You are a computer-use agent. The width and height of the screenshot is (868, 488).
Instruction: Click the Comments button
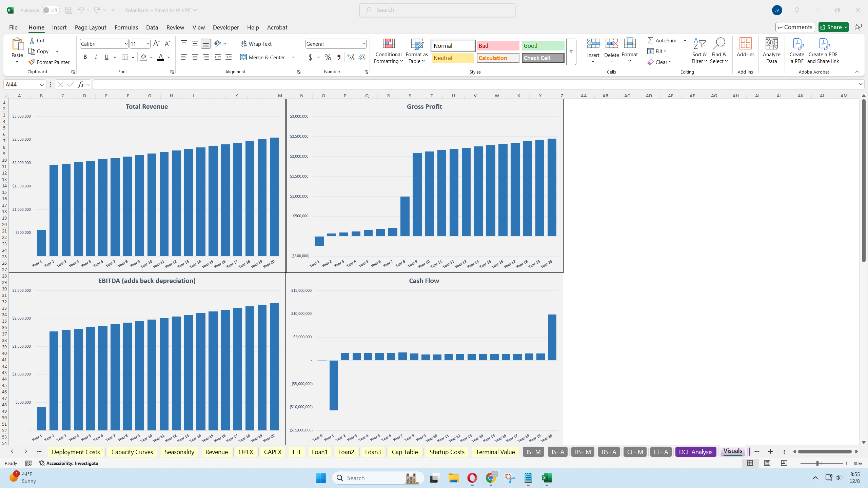pyautogui.click(x=795, y=27)
